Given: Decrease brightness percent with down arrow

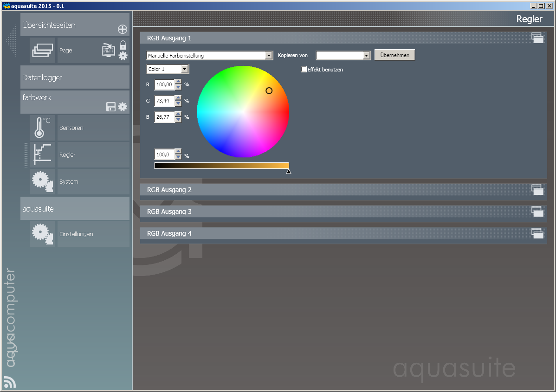Looking at the screenshot, I should [178, 157].
